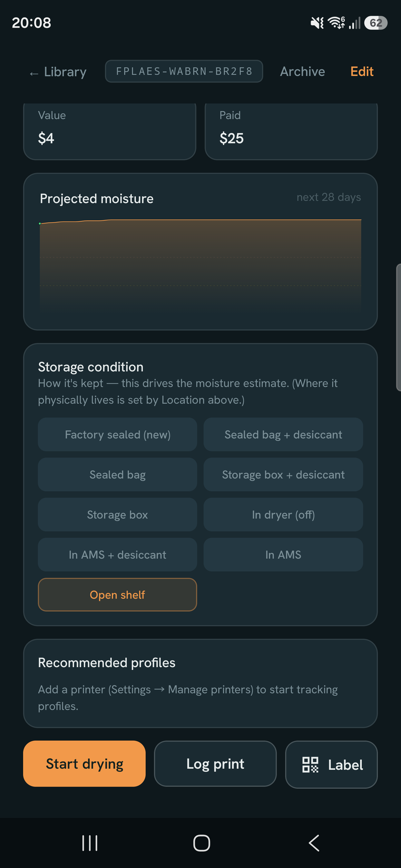
Task: Tap the Android home button icon
Action: click(201, 843)
